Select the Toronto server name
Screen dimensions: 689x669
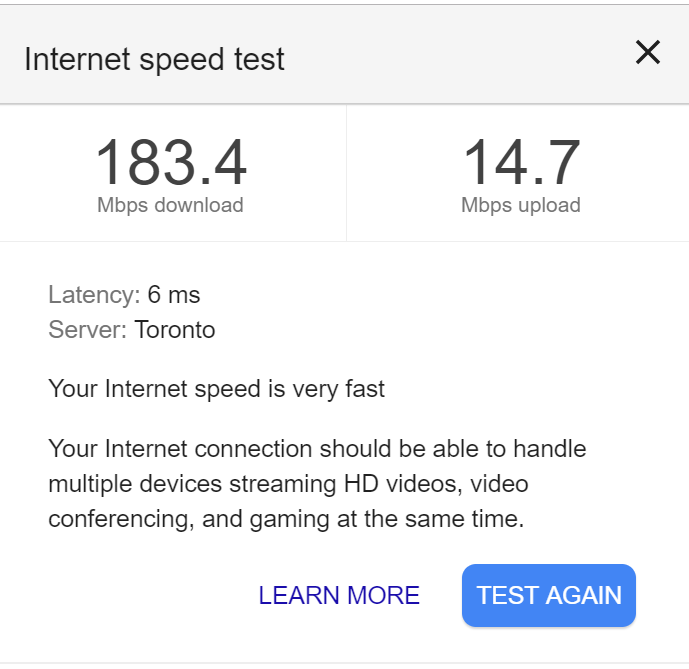[175, 330]
